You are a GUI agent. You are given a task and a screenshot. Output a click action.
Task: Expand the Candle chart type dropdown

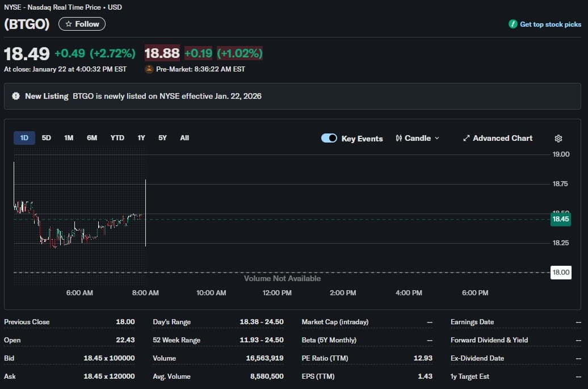coord(436,139)
